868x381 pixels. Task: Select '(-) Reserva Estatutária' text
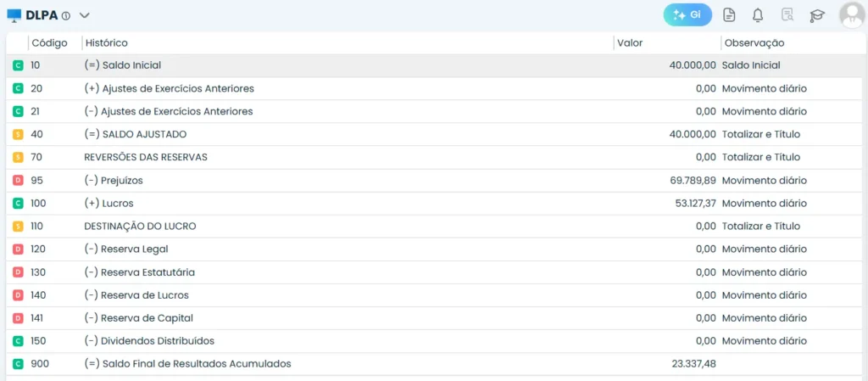point(140,272)
